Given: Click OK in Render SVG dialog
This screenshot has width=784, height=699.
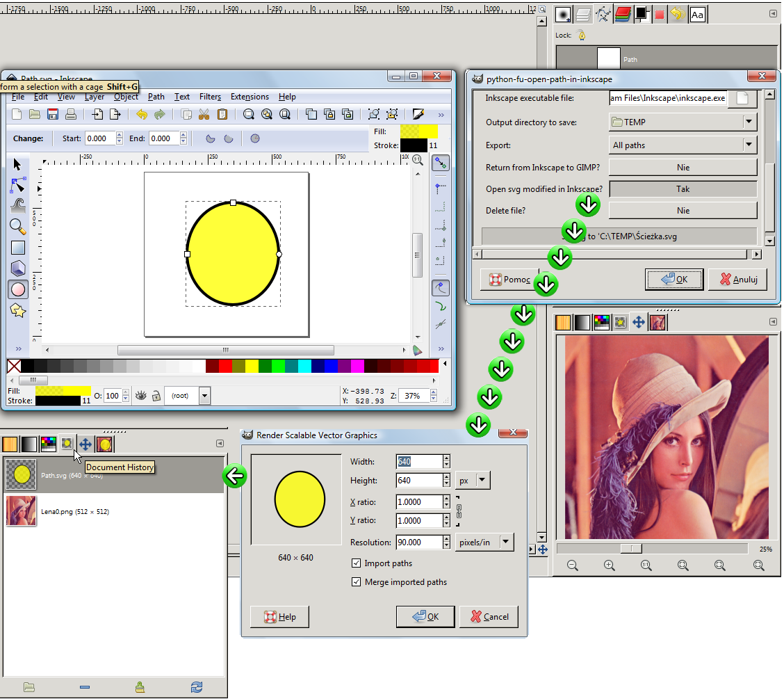Looking at the screenshot, I should point(425,616).
